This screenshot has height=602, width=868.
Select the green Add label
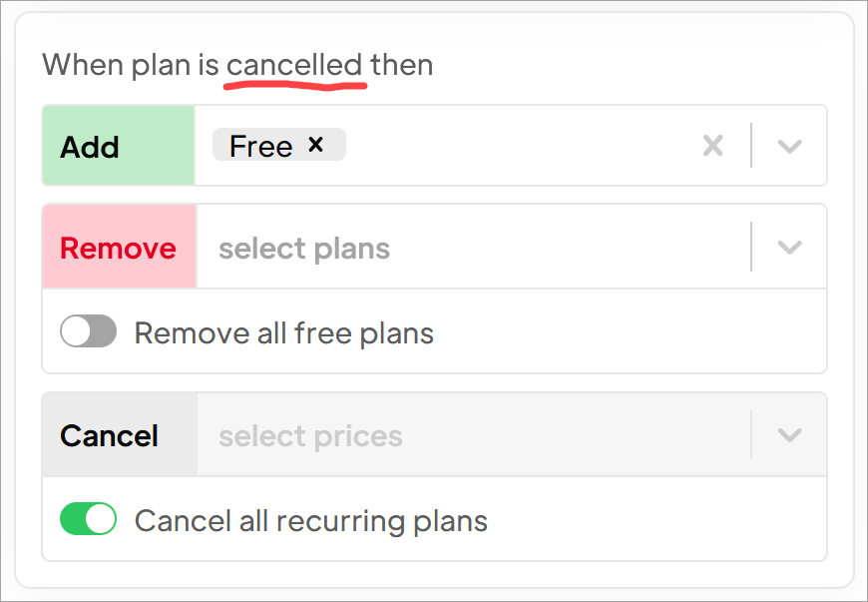91,146
